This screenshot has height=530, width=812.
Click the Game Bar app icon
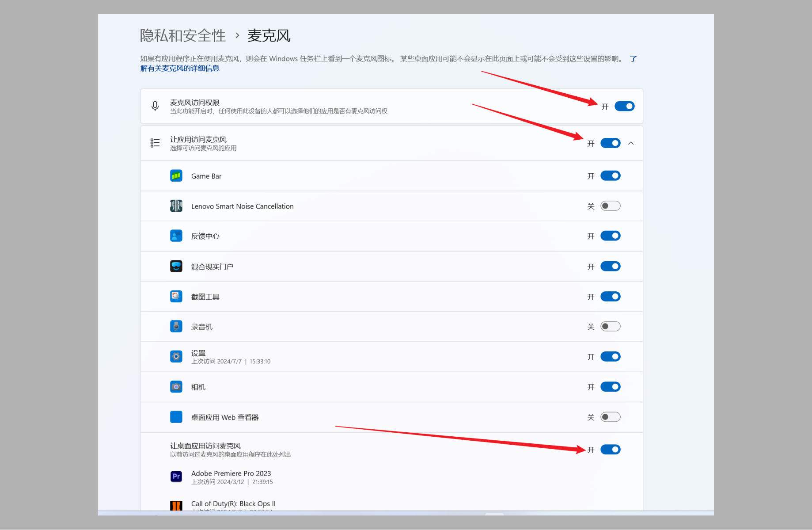[x=176, y=176]
